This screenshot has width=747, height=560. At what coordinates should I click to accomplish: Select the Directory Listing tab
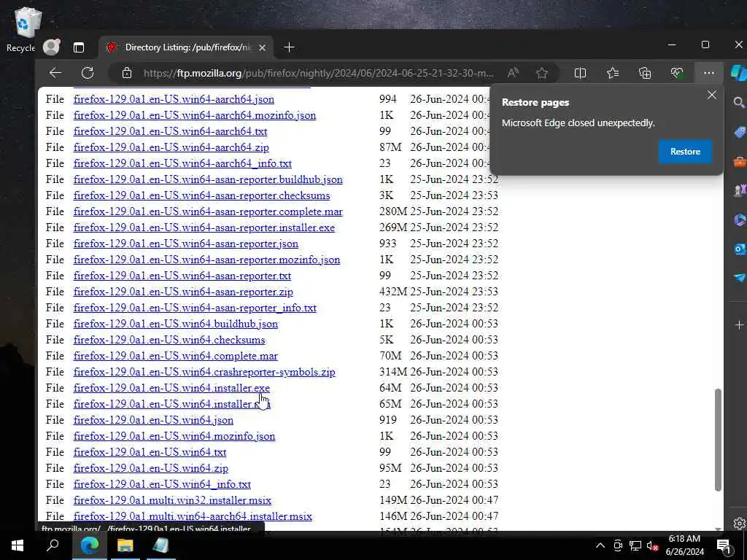[186, 47]
